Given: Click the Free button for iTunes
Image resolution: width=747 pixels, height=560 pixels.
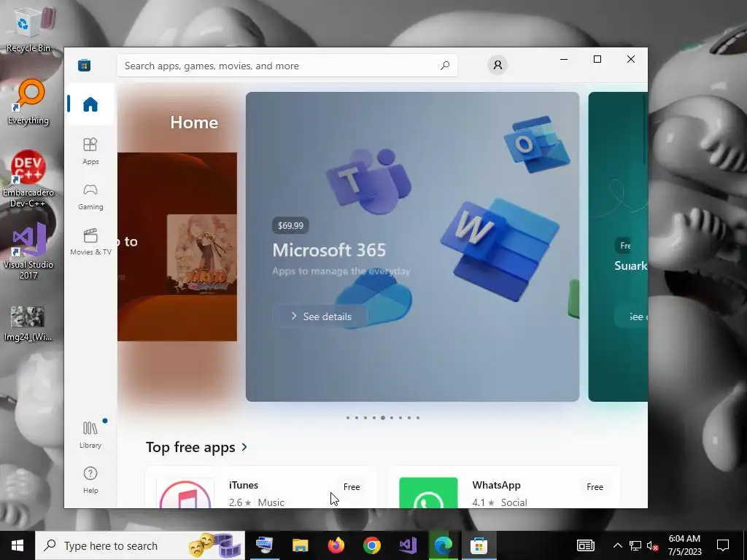Looking at the screenshot, I should [x=352, y=486].
